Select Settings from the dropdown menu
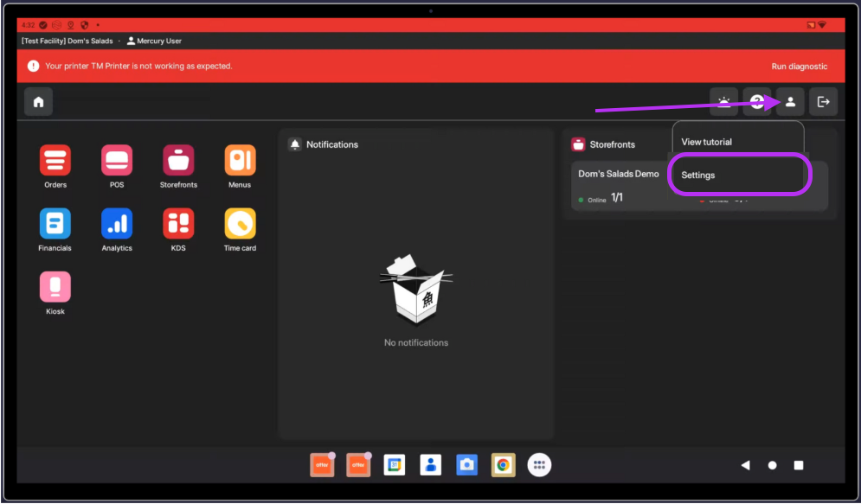Image resolution: width=861 pixels, height=504 pixels. click(x=739, y=175)
